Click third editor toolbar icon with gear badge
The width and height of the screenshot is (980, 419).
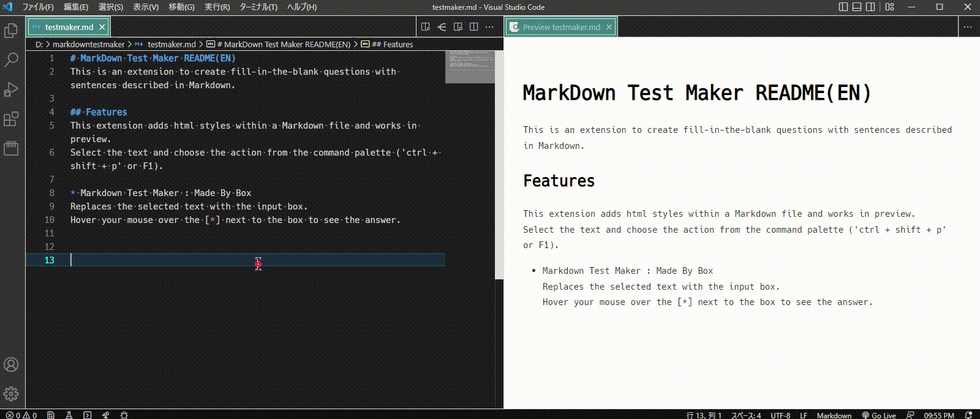pyautogui.click(x=458, y=27)
